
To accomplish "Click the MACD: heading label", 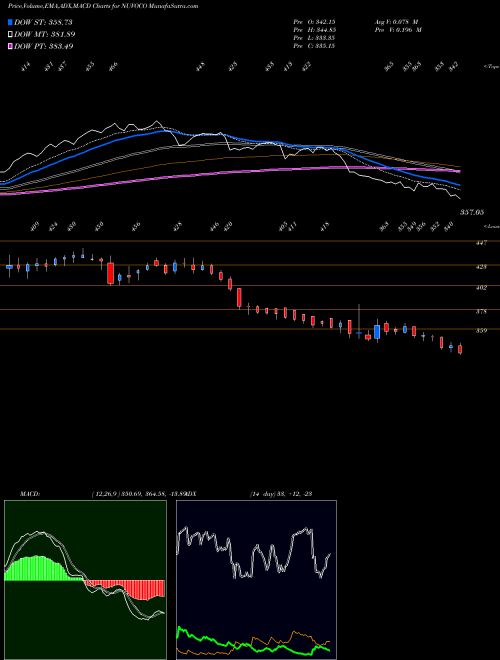I will click(x=30, y=493).
